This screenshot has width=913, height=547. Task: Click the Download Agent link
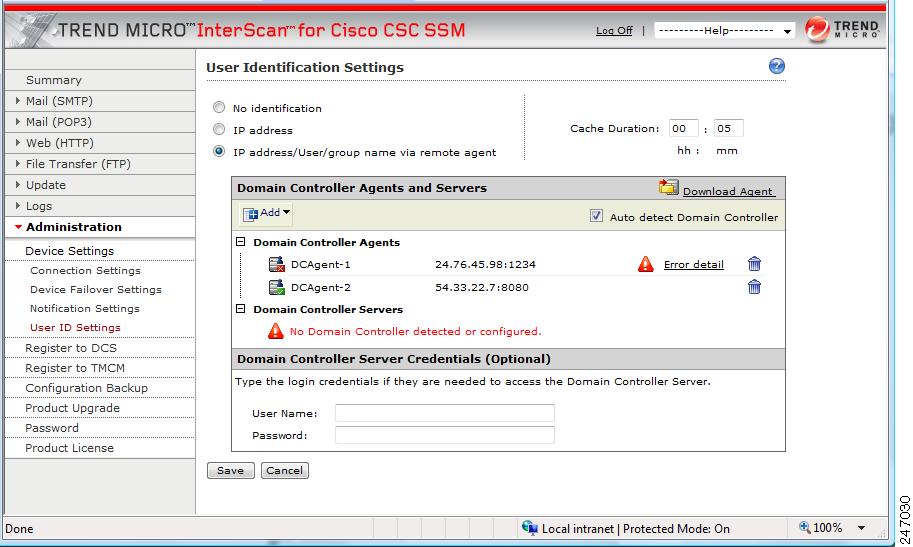728,191
